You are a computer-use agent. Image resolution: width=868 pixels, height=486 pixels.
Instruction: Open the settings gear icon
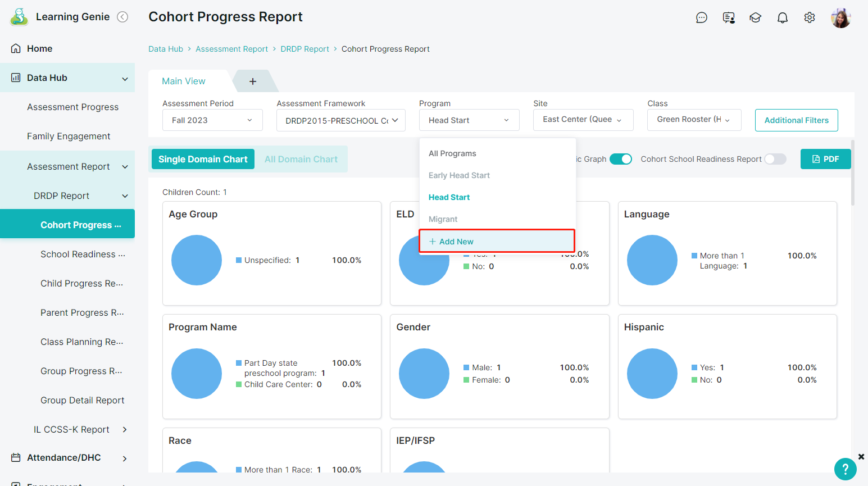809,18
